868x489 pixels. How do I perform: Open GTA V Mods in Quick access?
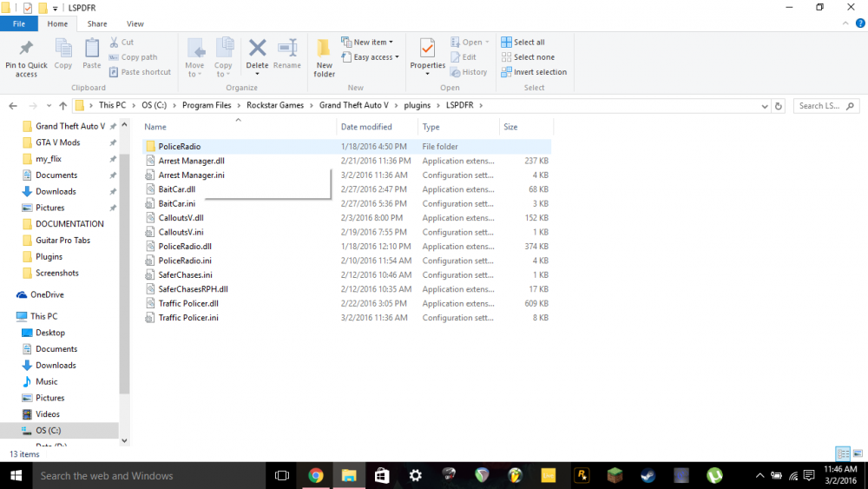[x=58, y=142]
